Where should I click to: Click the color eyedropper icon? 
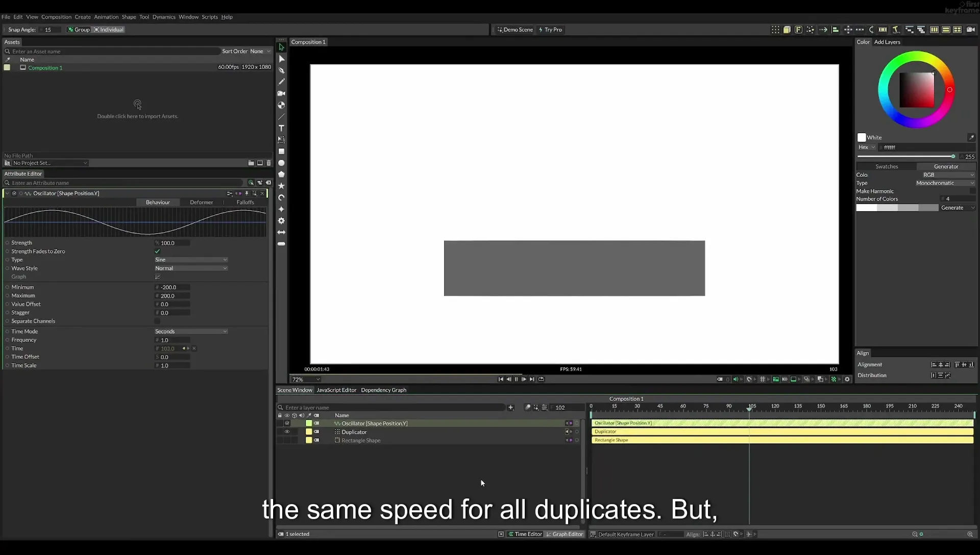(971, 138)
